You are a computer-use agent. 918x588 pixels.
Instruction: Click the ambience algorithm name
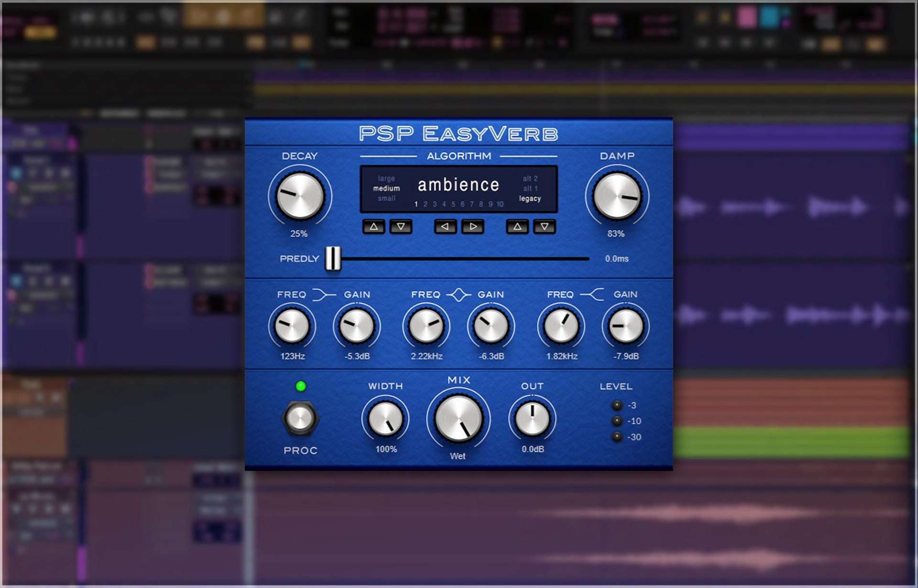point(459,185)
